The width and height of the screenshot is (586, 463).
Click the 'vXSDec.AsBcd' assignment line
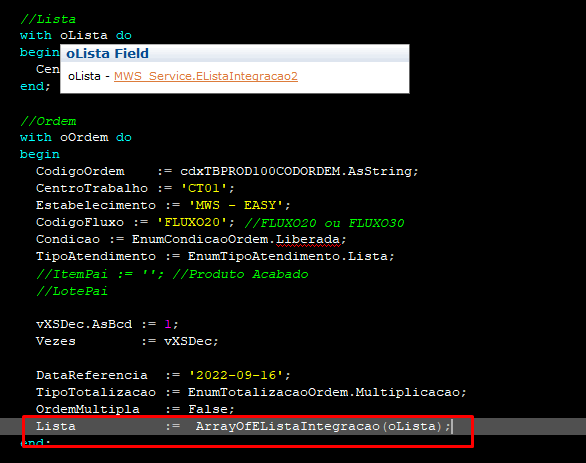(x=107, y=324)
